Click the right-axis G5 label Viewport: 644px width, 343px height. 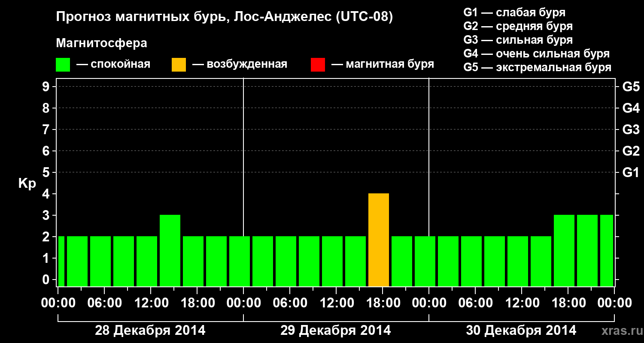point(631,87)
